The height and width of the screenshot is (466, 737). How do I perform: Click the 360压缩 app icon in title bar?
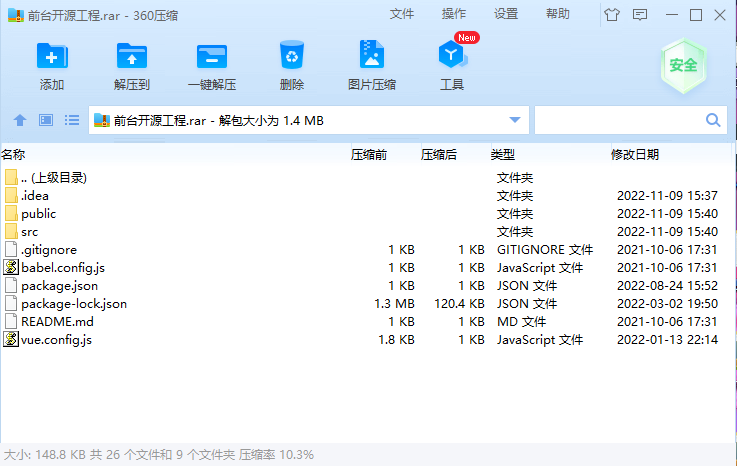tap(16, 15)
